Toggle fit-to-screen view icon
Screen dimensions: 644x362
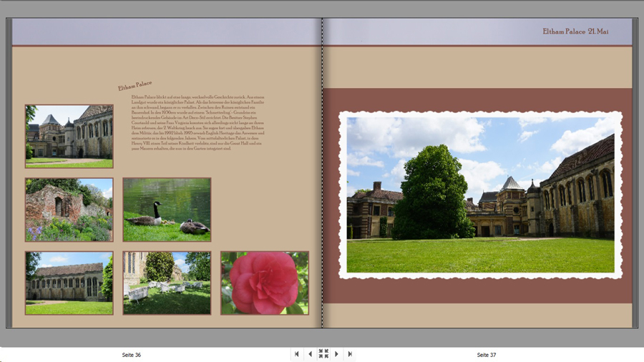(323, 354)
